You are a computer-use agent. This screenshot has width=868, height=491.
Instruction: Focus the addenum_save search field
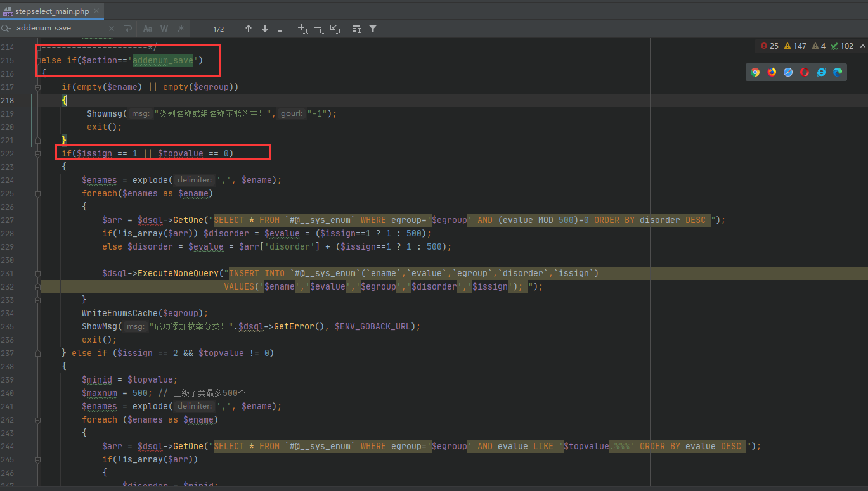pos(60,29)
